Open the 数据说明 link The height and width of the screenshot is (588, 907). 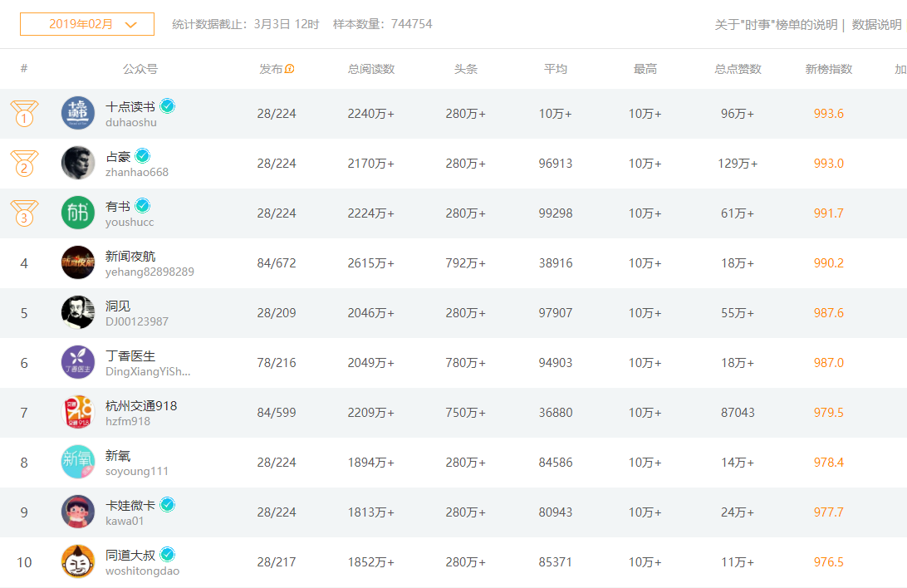(876, 24)
